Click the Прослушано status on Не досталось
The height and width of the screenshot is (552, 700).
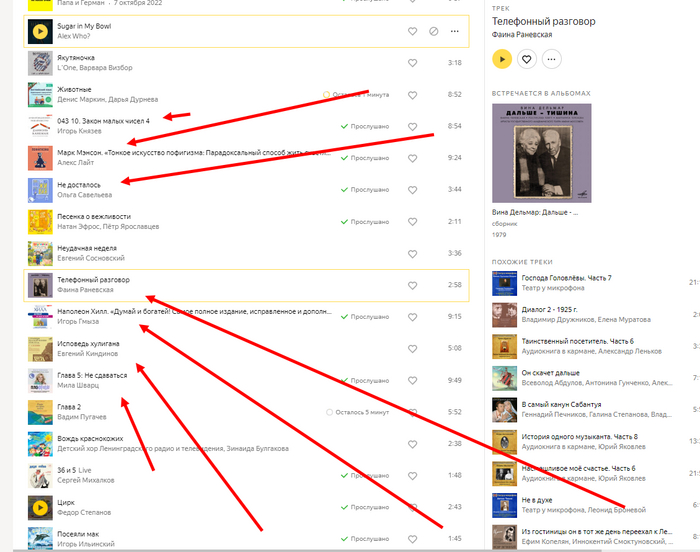(x=365, y=190)
